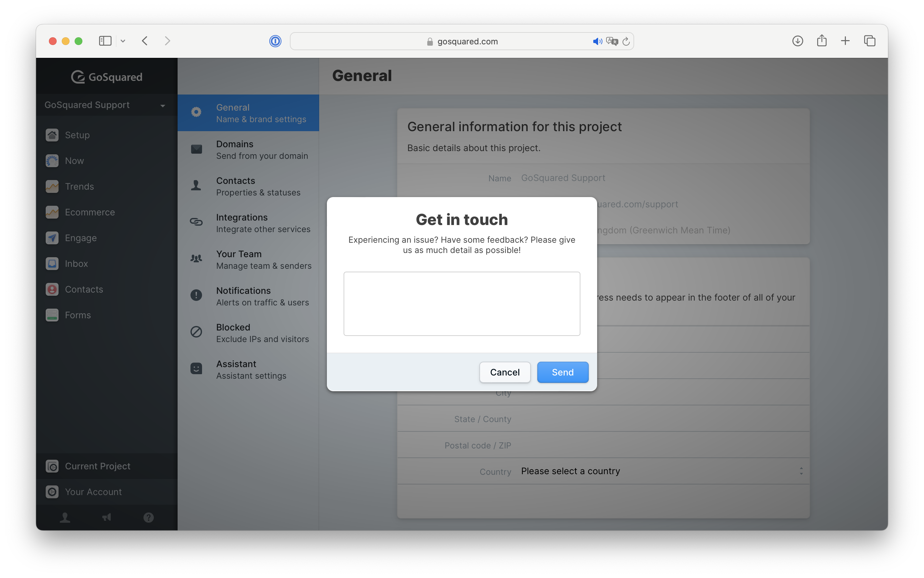Click the feedback message text area
The height and width of the screenshot is (578, 924).
tap(461, 303)
